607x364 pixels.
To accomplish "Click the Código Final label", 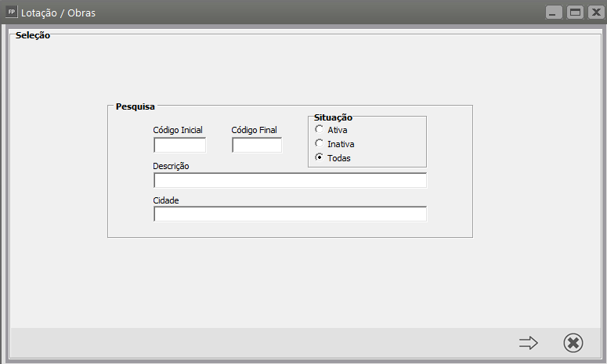I will tap(254, 130).
